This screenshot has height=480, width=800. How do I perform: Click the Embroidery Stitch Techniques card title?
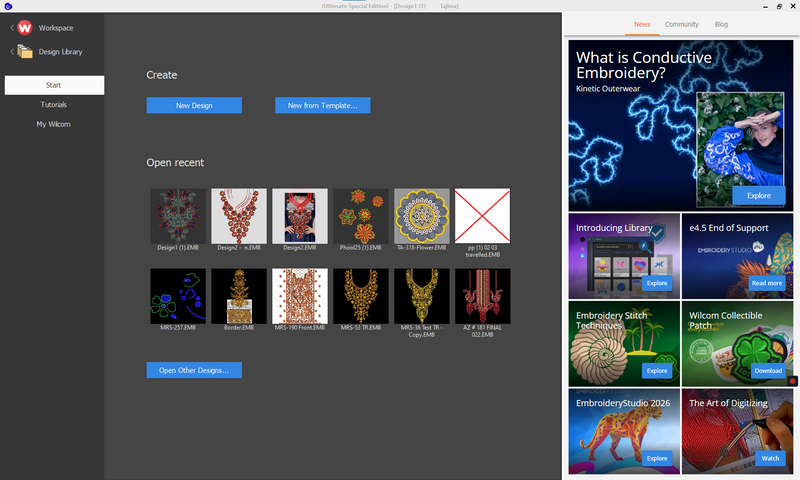(x=612, y=320)
